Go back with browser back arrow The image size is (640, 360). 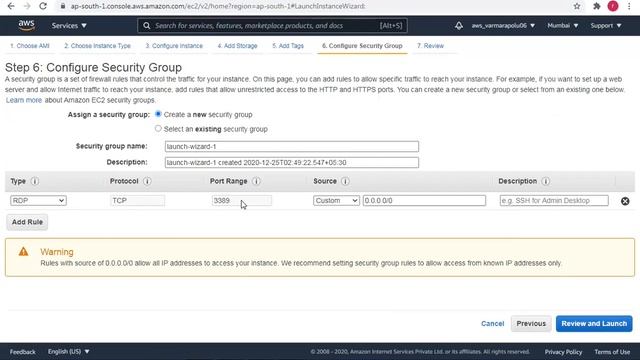[11, 6]
